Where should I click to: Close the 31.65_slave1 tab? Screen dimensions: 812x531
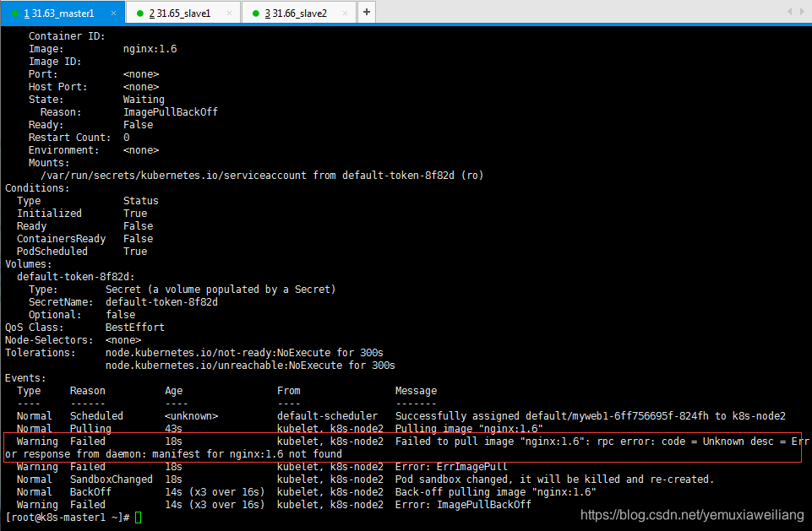click(230, 14)
